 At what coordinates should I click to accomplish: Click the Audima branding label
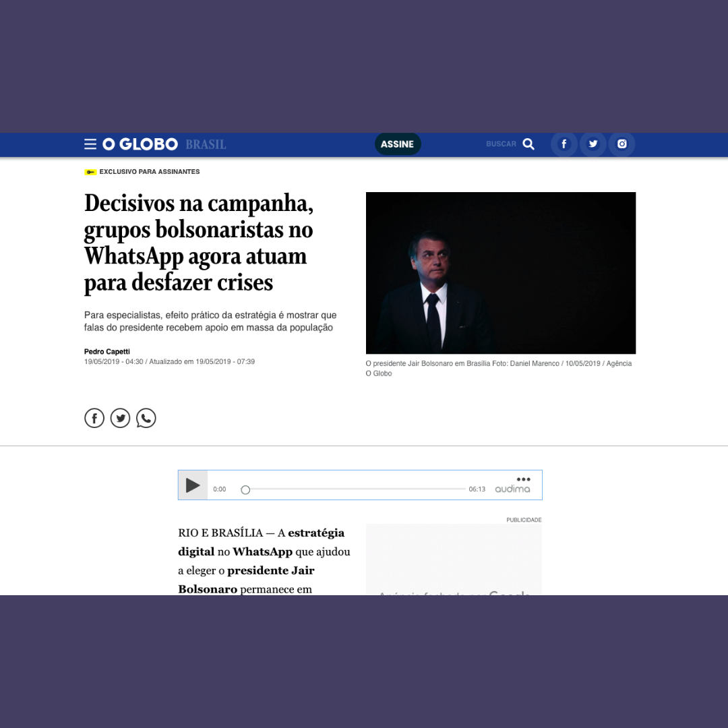[512, 489]
